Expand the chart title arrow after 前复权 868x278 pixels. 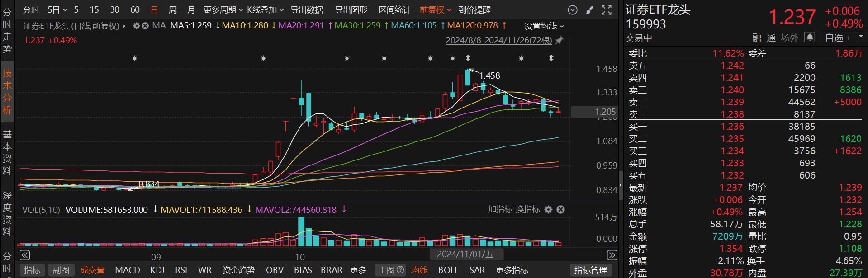coord(125,26)
